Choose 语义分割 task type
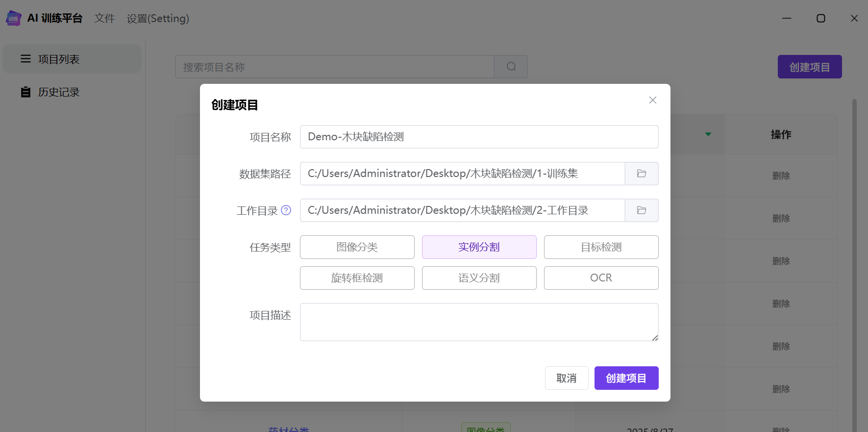Screen dimensions: 868x432 click(x=479, y=278)
